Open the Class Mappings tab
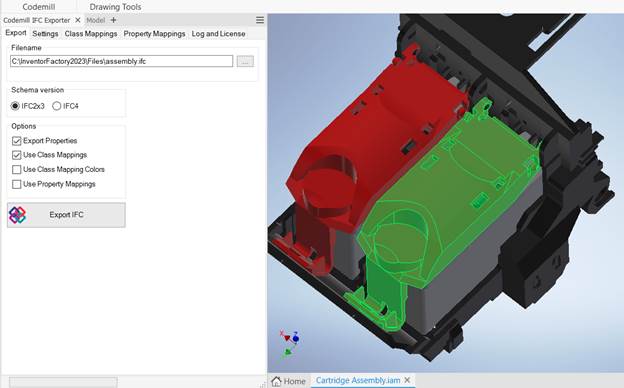The image size is (624, 388). [91, 34]
